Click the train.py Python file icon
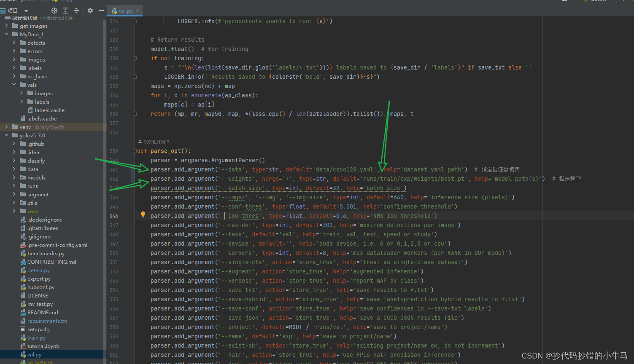Viewport: 634px width, 364px height. click(x=23, y=337)
